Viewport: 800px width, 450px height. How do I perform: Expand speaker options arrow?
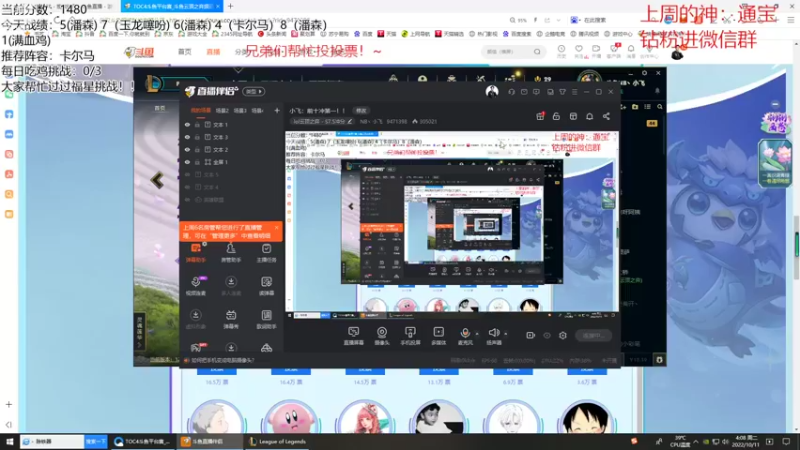pyautogui.click(x=506, y=334)
